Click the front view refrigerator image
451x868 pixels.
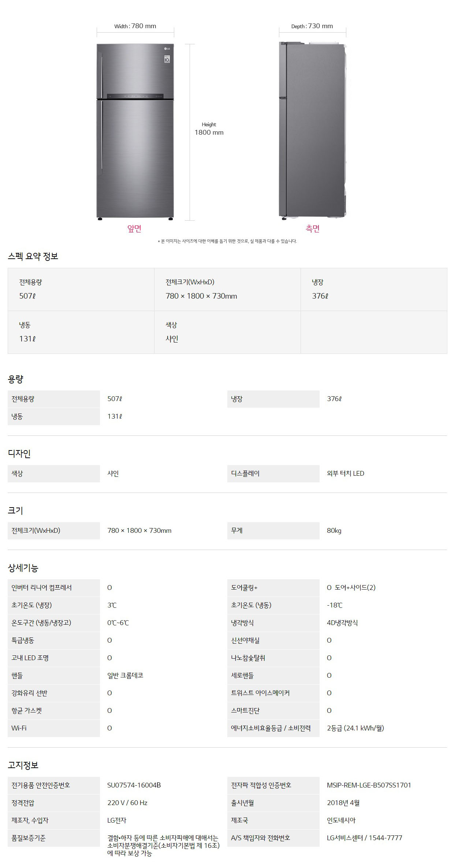(x=135, y=132)
